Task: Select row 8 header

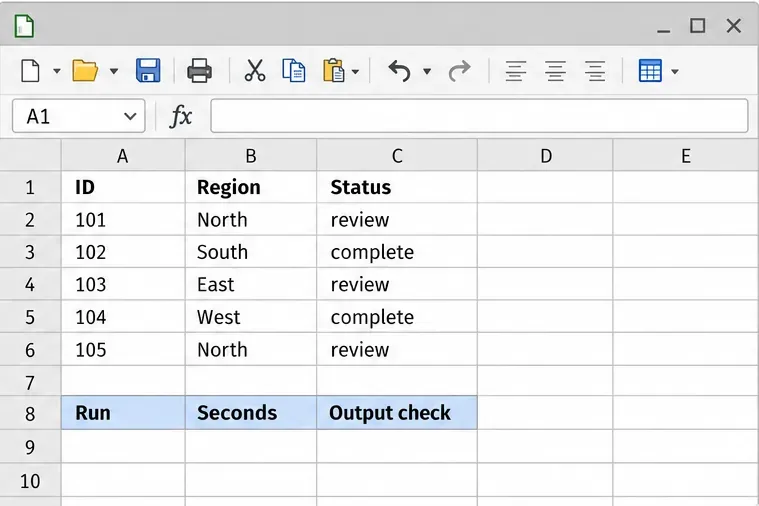Action: point(30,413)
